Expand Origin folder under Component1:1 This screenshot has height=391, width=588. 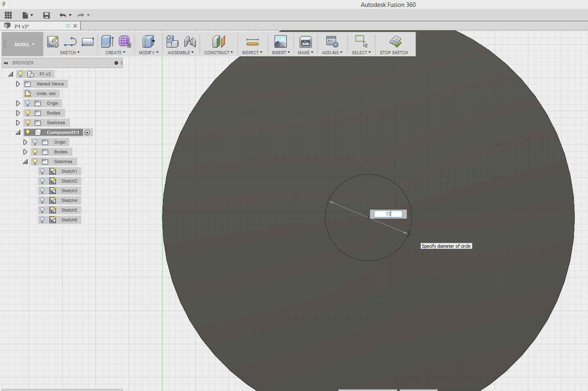25,142
